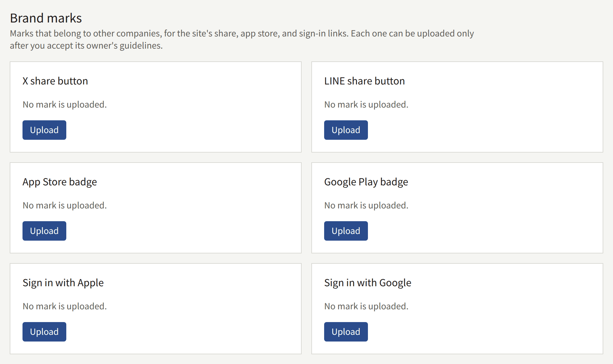Upload the Sign in with Apple mark
Image resolution: width=613 pixels, height=364 pixels.
coord(44,332)
